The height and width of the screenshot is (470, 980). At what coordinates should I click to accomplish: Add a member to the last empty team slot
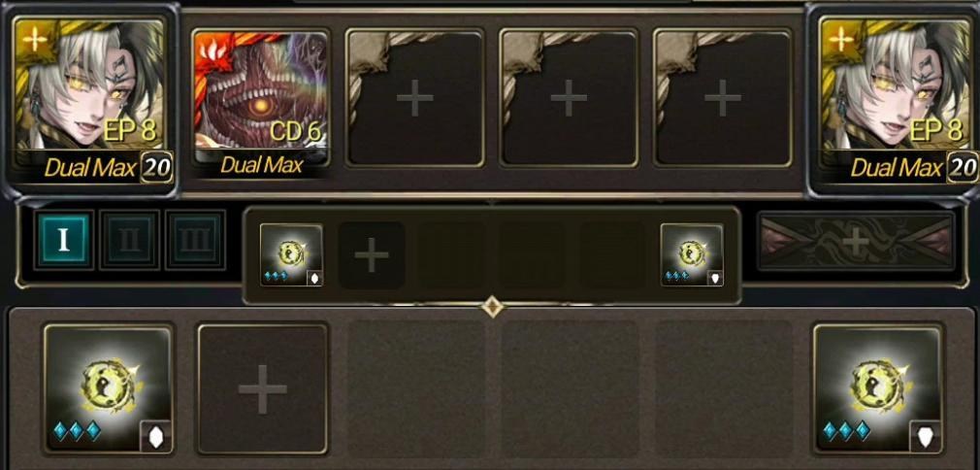pos(723,98)
